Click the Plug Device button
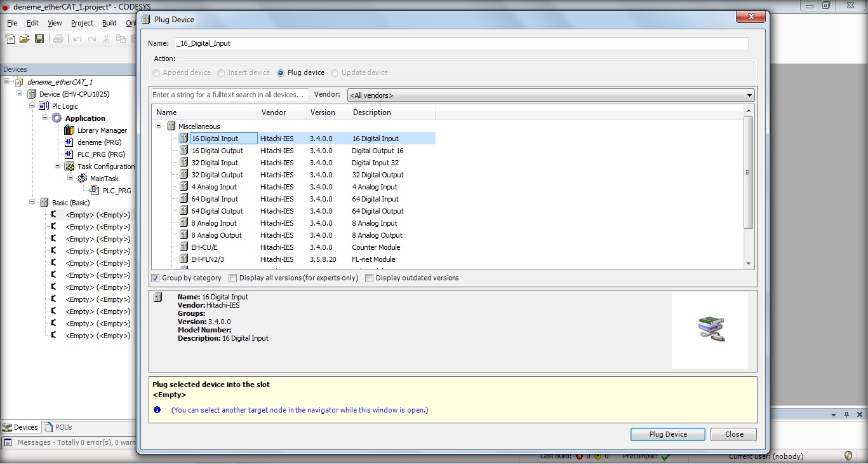The height and width of the screenshot is (464, 868). click(x=667, y=434)
